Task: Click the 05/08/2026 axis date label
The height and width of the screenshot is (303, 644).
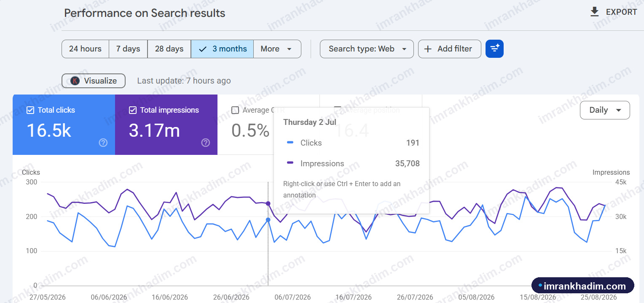Action: [476, 298]
